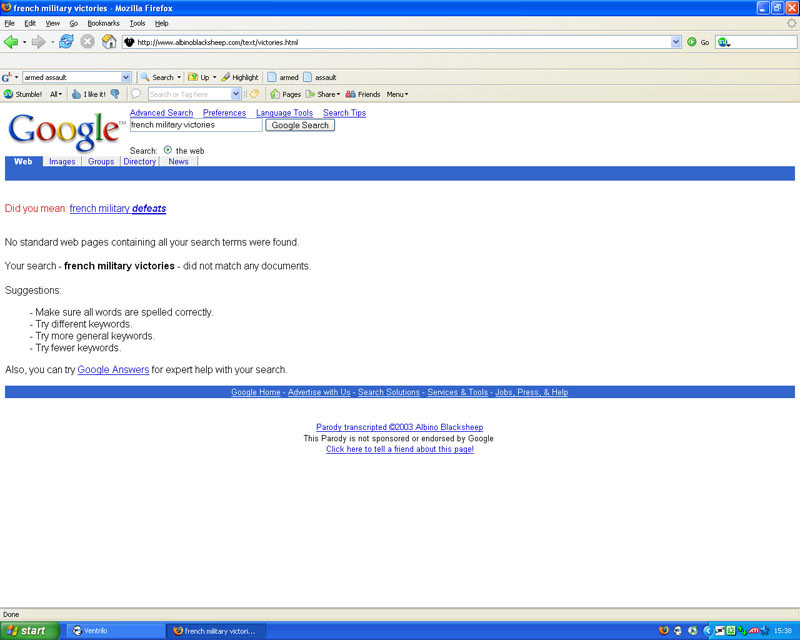Click the Windows Start button

tap(30, 631)
